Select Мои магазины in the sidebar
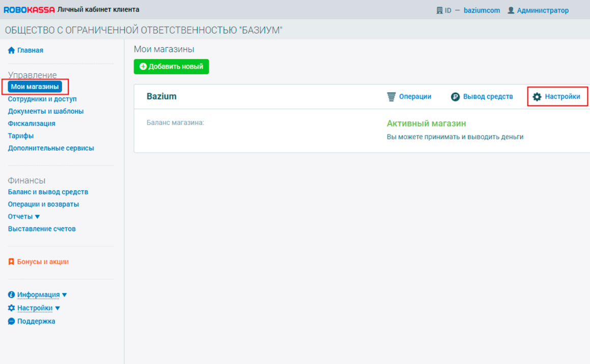This screenshot has height=364, width=590. pos(35,87)
